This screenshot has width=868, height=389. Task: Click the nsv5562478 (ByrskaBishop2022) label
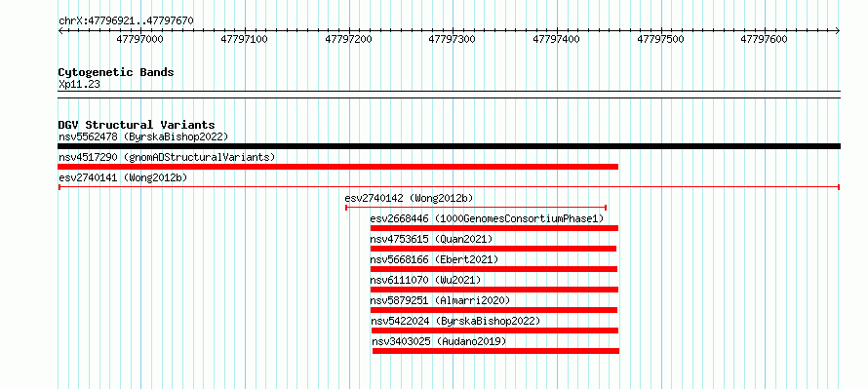pyautogui.click(x=143, y=136)
